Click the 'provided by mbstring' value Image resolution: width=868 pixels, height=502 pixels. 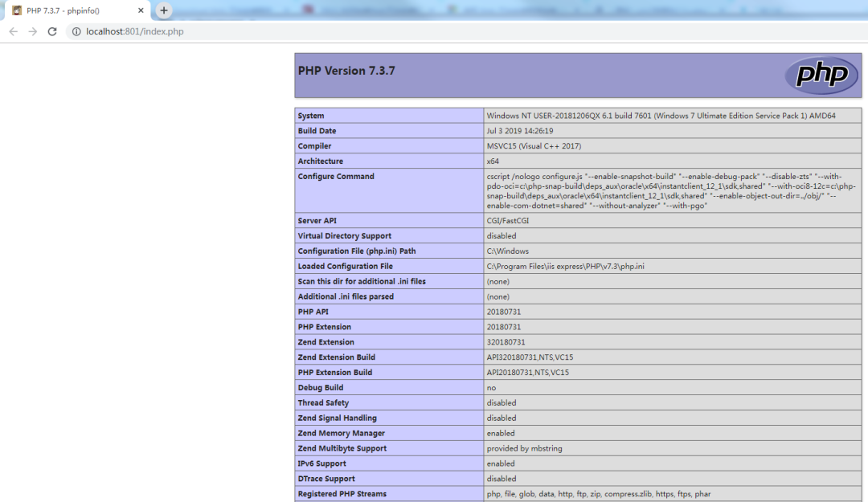[524, 448]
